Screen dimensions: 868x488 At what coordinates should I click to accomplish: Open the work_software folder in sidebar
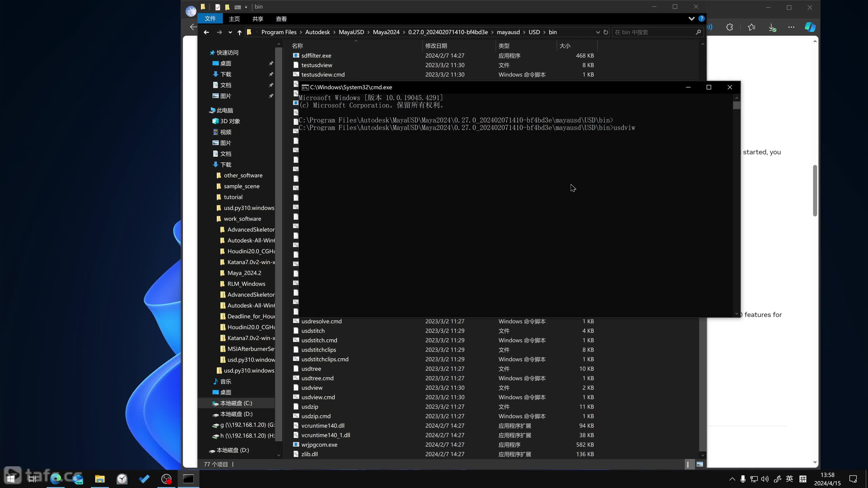242,219
